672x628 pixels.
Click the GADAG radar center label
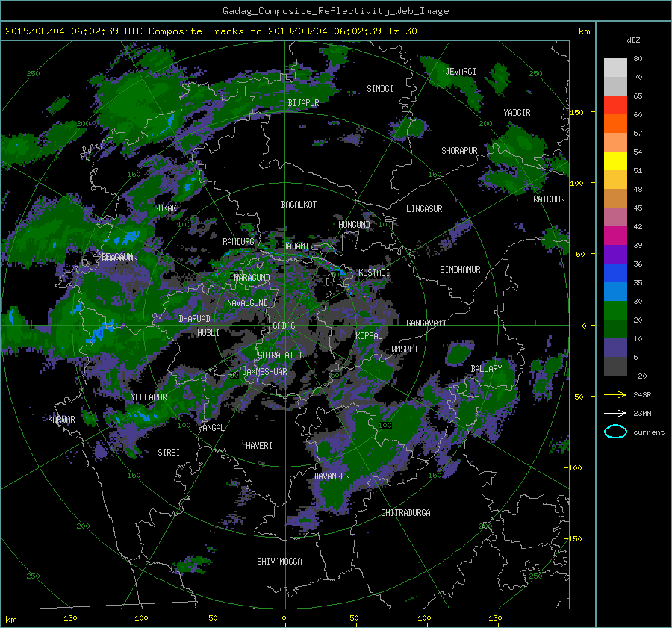coord(284,326)
